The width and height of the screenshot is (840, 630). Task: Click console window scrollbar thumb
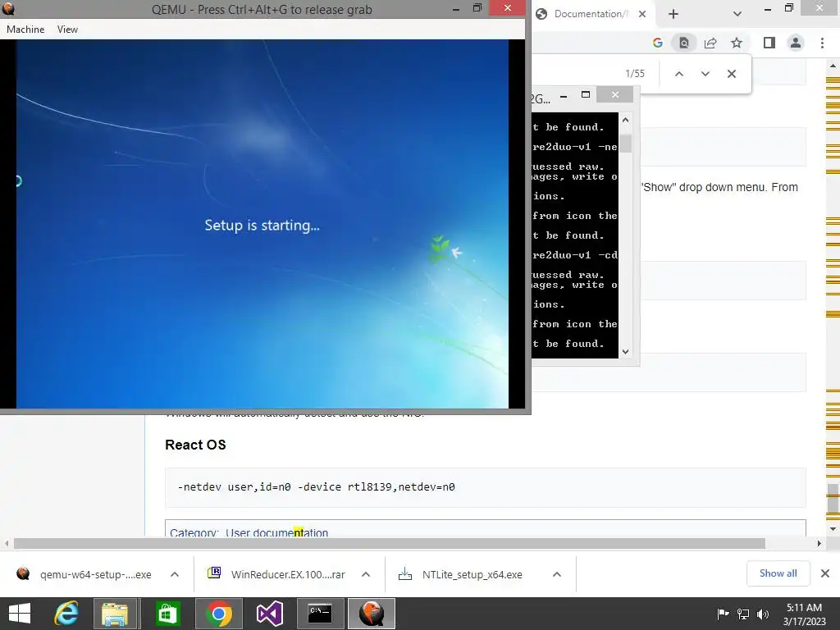[x=625, y=144]
